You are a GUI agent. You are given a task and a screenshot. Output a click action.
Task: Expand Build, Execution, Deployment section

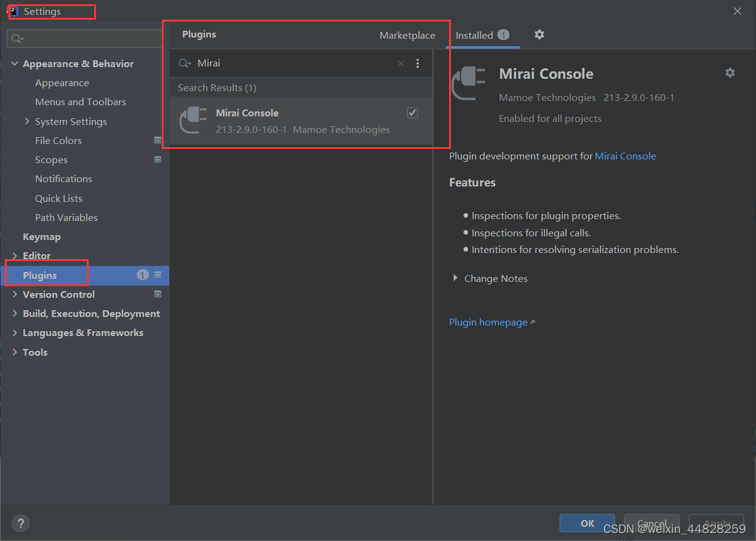[x=15, y=313]
